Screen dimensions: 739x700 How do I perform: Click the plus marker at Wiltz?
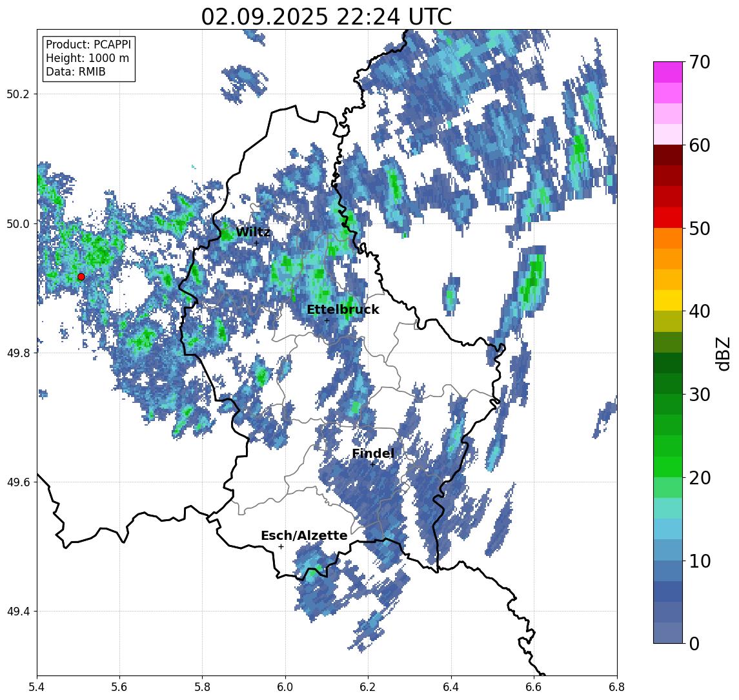256,243
